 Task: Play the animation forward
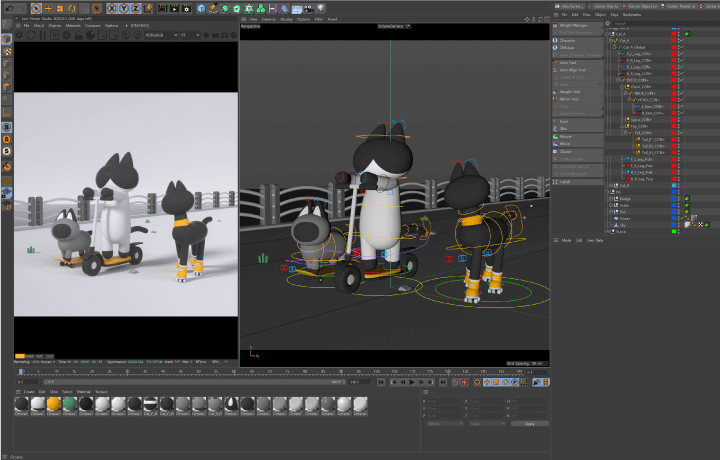[412, 382]
